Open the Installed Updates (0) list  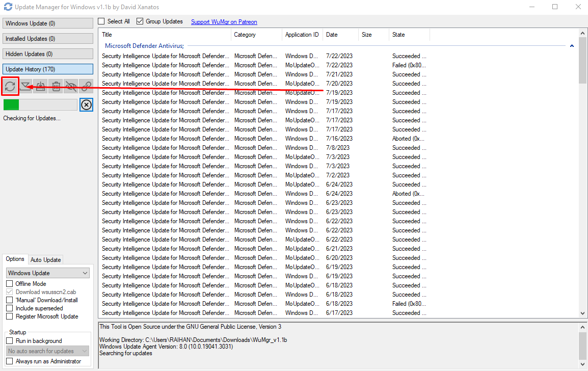[48, 39]
